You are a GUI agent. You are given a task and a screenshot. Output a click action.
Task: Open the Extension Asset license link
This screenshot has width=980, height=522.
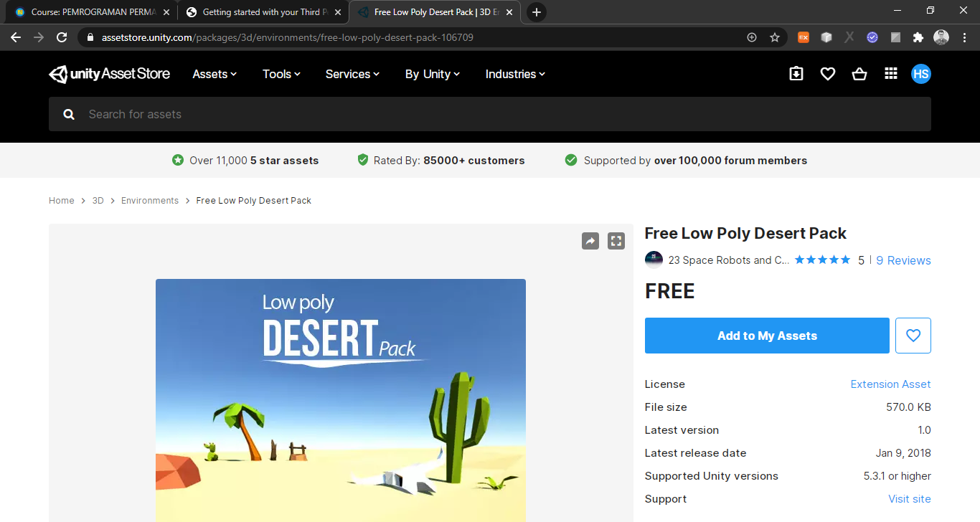click(x=890, y=384)
